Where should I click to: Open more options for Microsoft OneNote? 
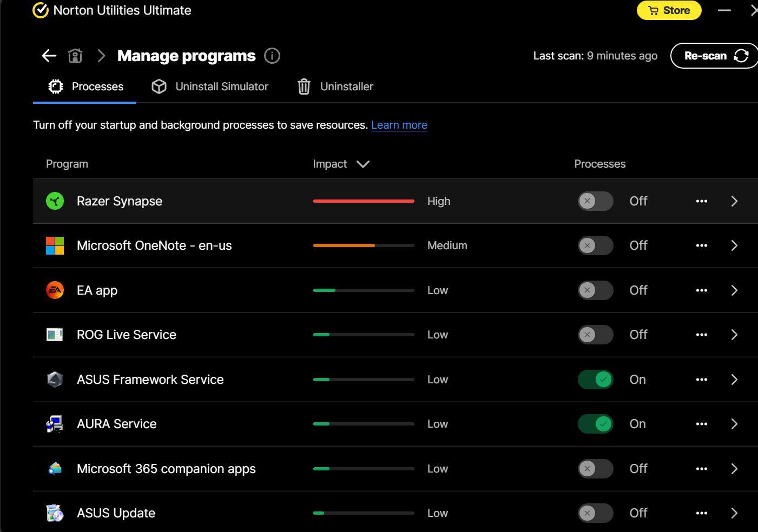pyautogui.click(x=701, y=245)
